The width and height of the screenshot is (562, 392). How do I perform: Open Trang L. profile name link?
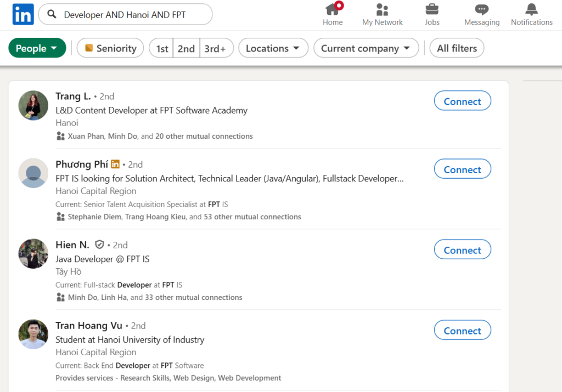coord(73,96)
